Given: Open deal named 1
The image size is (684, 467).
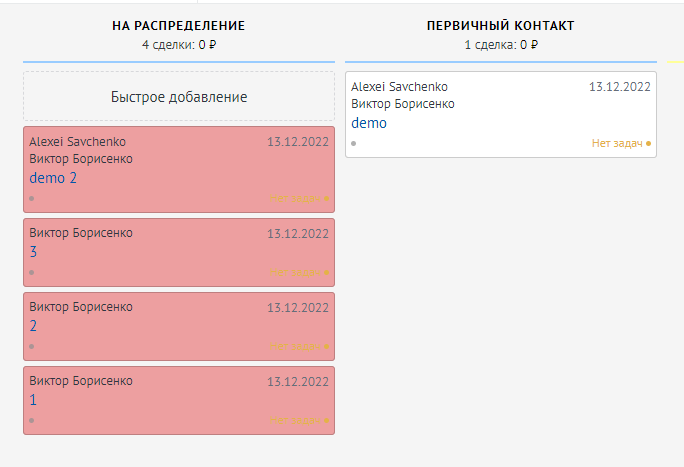Looking at the screenshot, I should point(33,400).
